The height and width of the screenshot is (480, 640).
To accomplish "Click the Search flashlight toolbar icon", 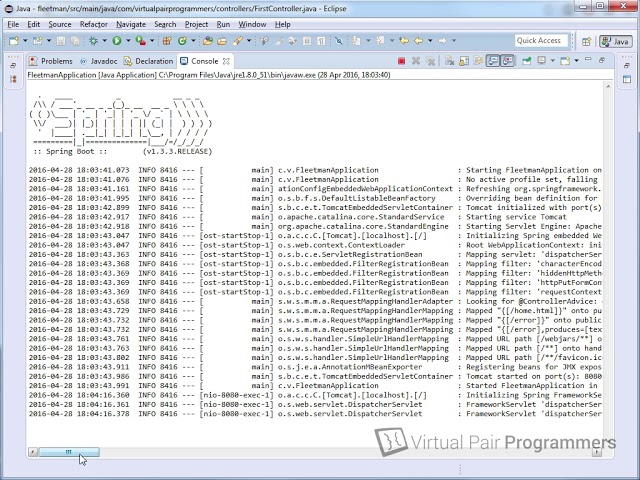I will [238, 40].
